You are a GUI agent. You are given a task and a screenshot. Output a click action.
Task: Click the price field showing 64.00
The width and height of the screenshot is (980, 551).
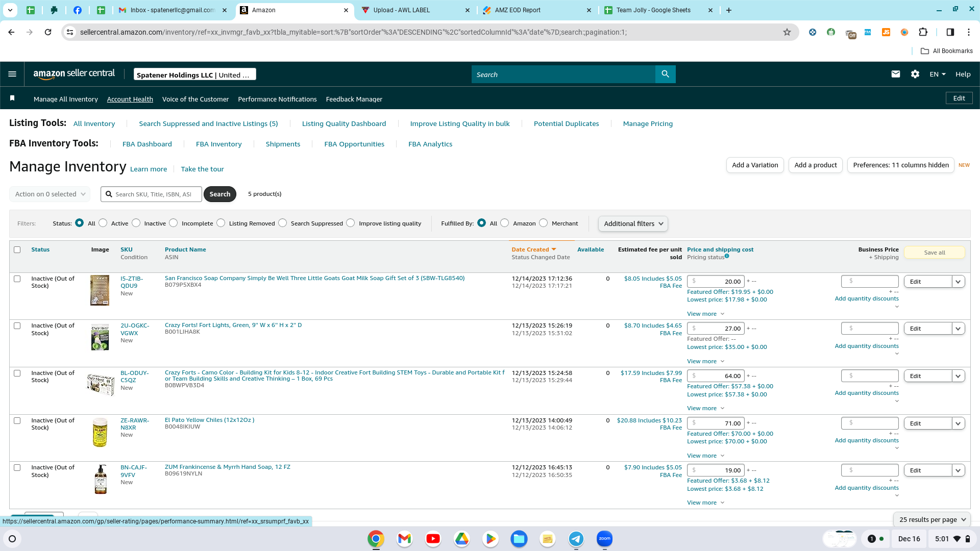pyautogui.click(x=716, y=376)
